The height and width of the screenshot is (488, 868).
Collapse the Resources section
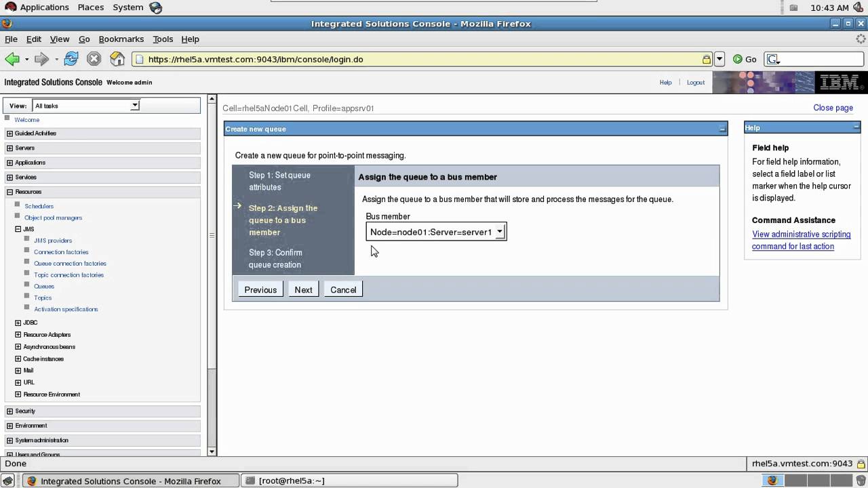[x=9, y=192]
